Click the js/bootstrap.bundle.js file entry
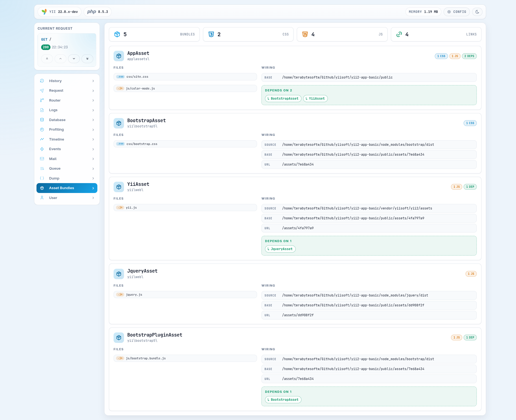Viewport: 516px width, 420px height. tap(185, 358)
